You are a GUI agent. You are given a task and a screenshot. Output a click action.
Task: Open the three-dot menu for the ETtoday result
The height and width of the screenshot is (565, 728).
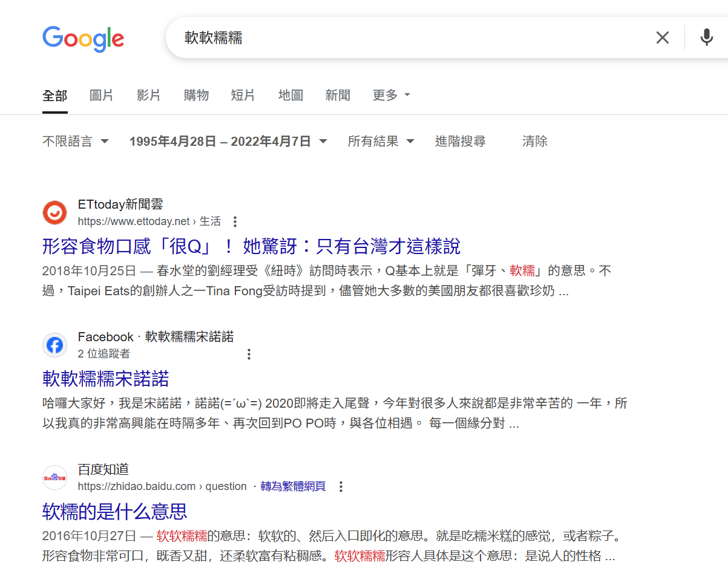235,221
